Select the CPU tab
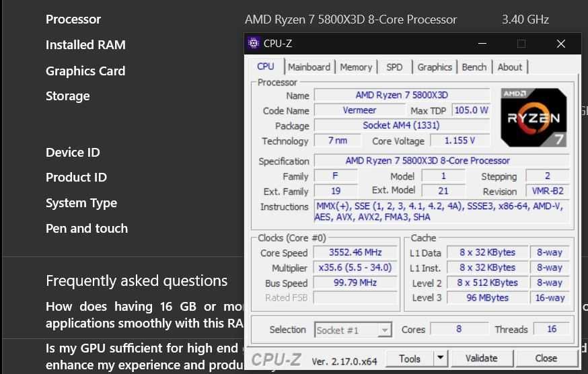Screen dimensions: 588x374 266,67
